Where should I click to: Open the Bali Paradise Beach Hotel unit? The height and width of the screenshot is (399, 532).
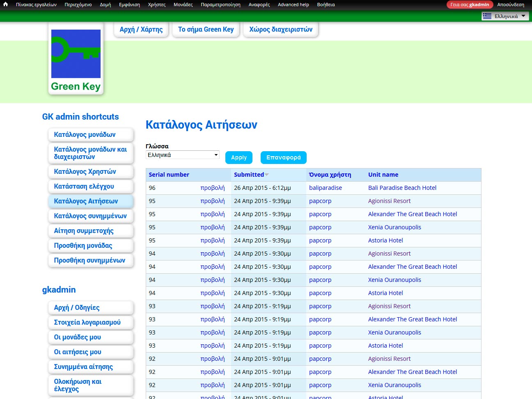(402, 188)
